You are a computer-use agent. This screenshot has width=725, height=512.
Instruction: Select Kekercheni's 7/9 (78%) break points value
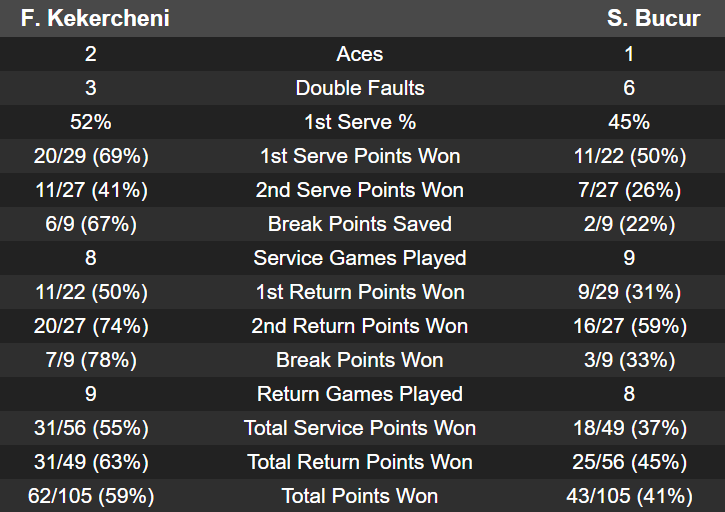coord(90,360)
